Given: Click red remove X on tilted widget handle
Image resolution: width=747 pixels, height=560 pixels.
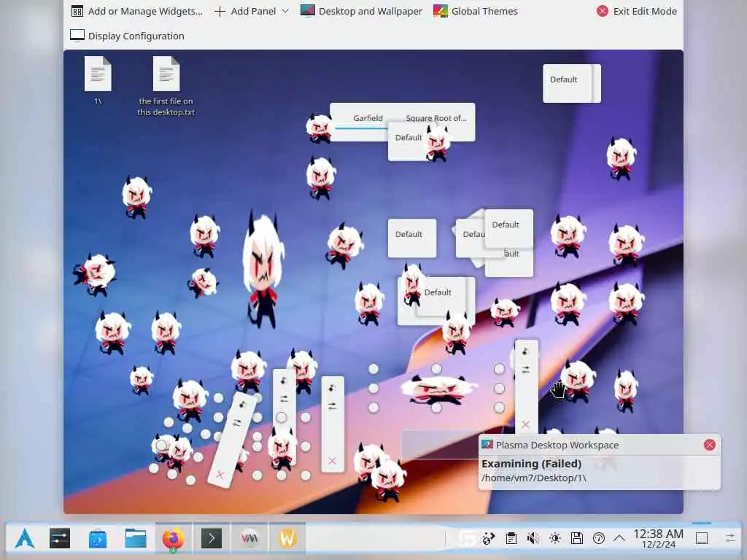Looking at the screenshot, I should click(220, 474).
